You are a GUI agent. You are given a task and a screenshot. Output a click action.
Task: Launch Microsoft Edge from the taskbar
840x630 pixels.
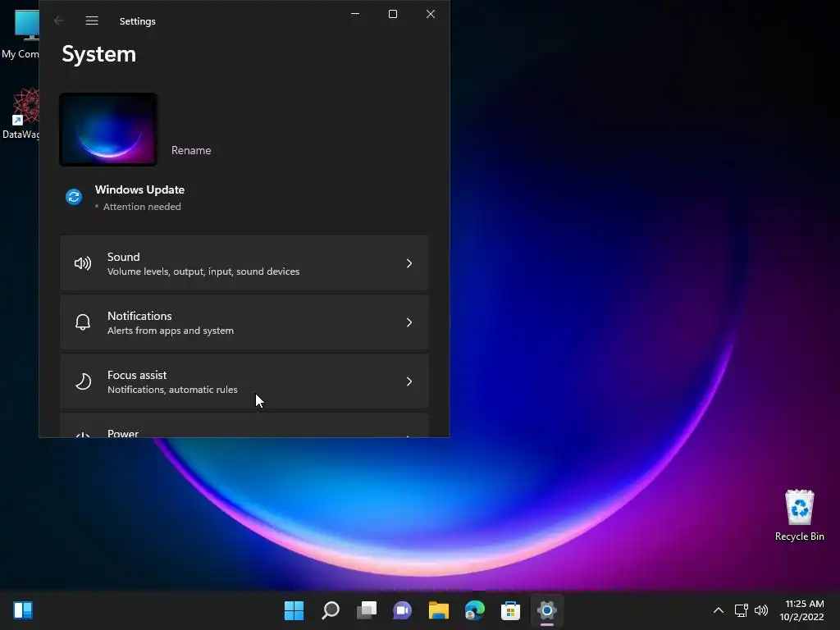[475, 610]
